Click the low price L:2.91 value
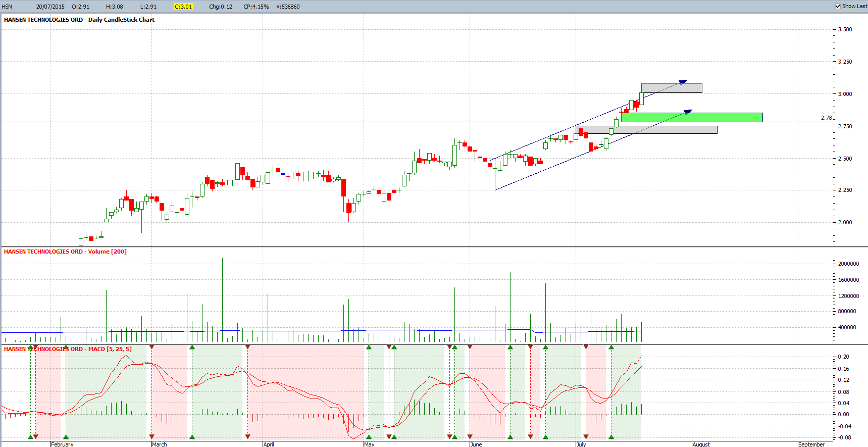Viewport: 868px width, 447px height. point(148,7)
